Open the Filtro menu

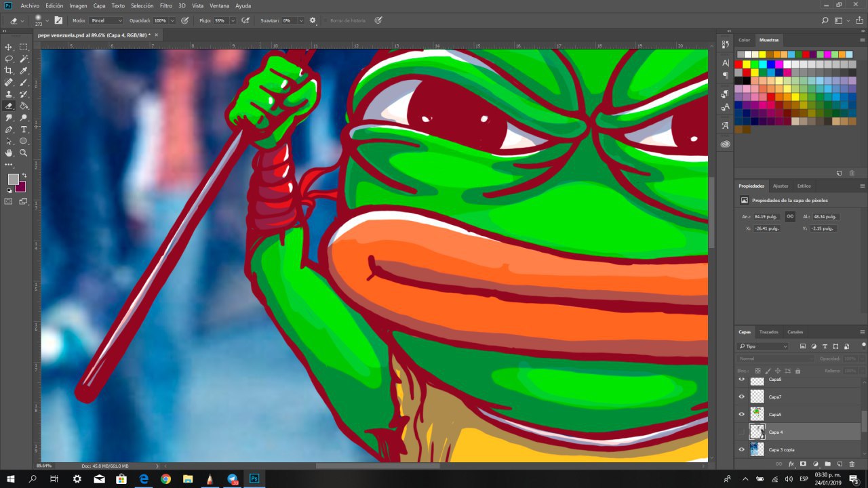(166, 5)
